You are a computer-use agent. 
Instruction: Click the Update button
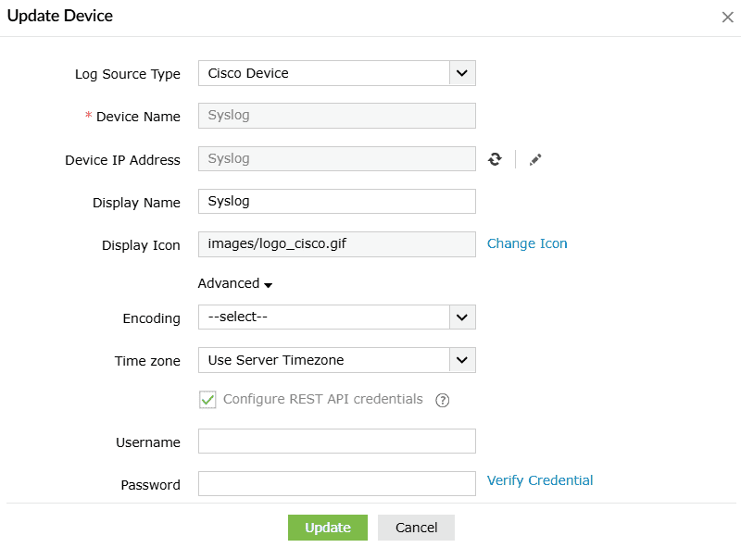(x=328, y=528)
